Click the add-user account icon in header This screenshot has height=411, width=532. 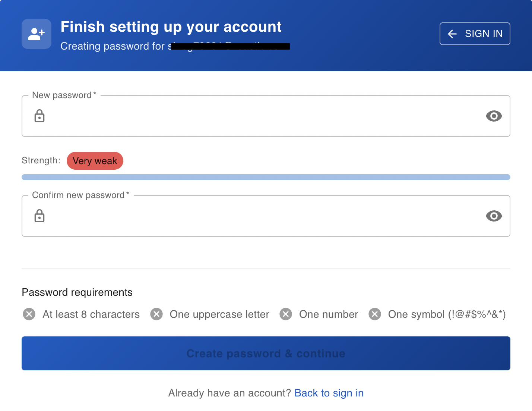coord(37,34)
